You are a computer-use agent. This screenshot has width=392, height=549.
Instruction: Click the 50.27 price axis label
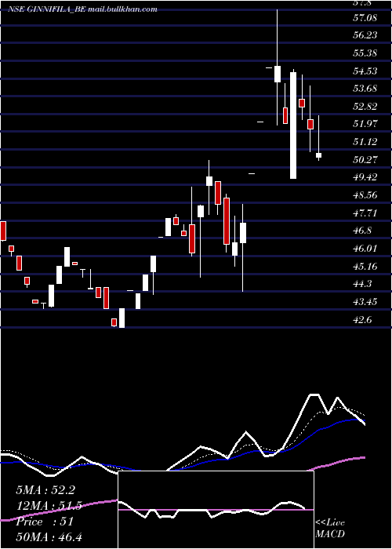[x=365, y=160]
